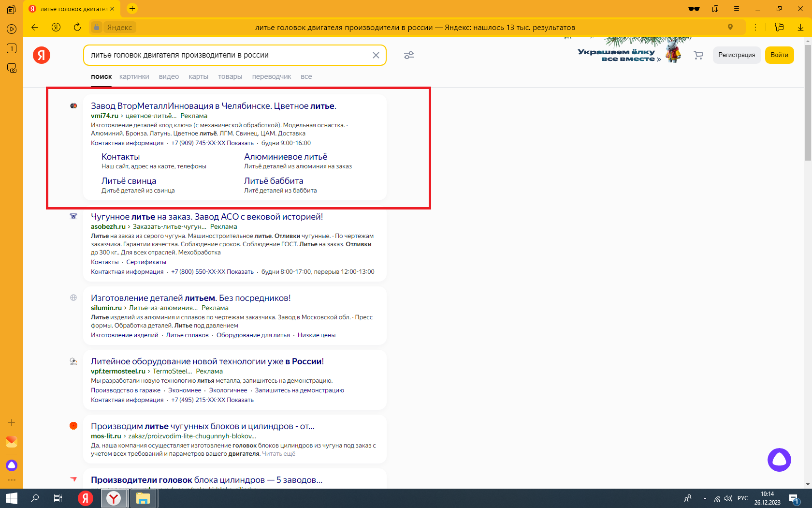
Task: Click the Яндекс site chip in address bar
Action: coord(119,28)
